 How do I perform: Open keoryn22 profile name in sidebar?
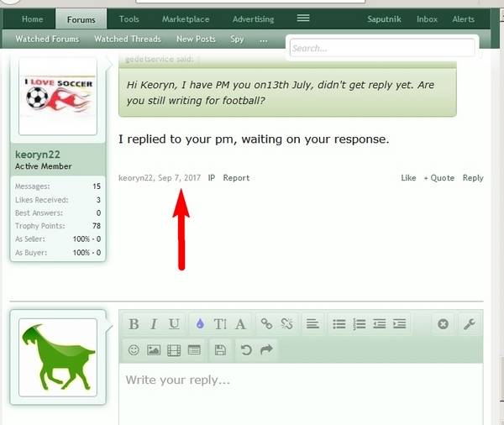tap(38, 155)
